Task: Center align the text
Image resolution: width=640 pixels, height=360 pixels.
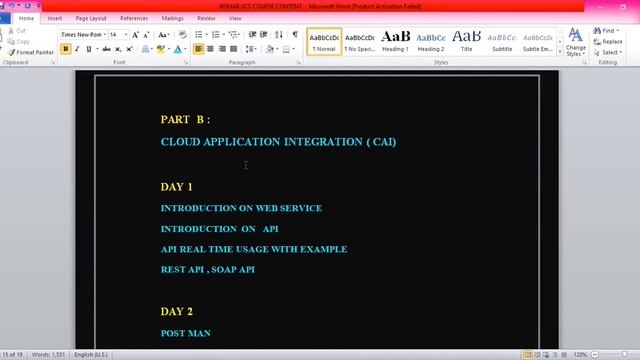Action: click(x=210, y=49)
